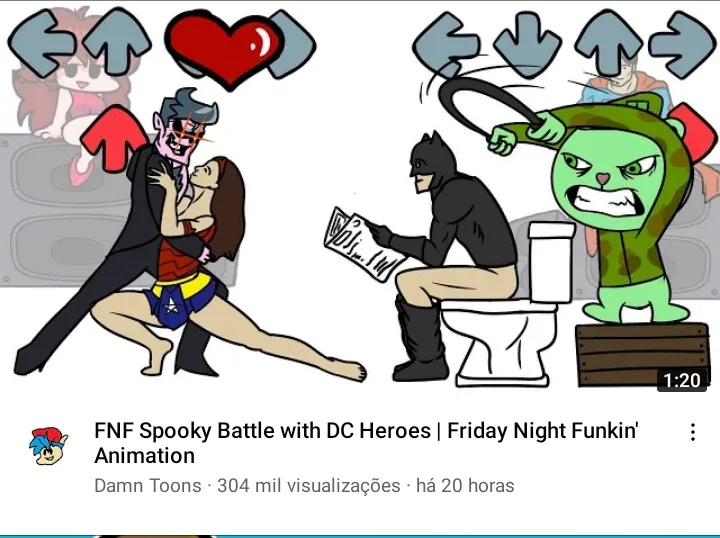Viewport: 720px width, 538px height.
Task: Open the Damn Toons channel avatar
Action: tap(49, 446)
